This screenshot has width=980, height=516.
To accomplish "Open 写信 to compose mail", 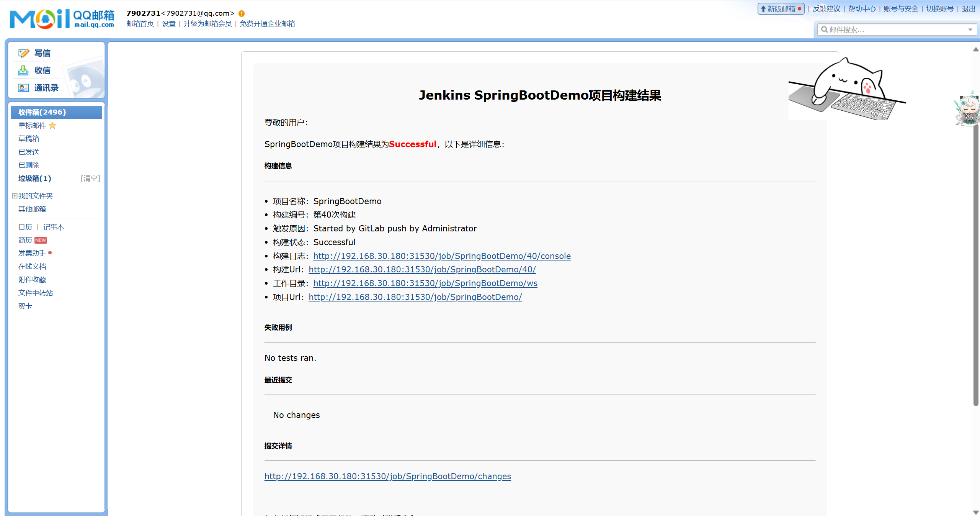I will (x=42, y=53).
